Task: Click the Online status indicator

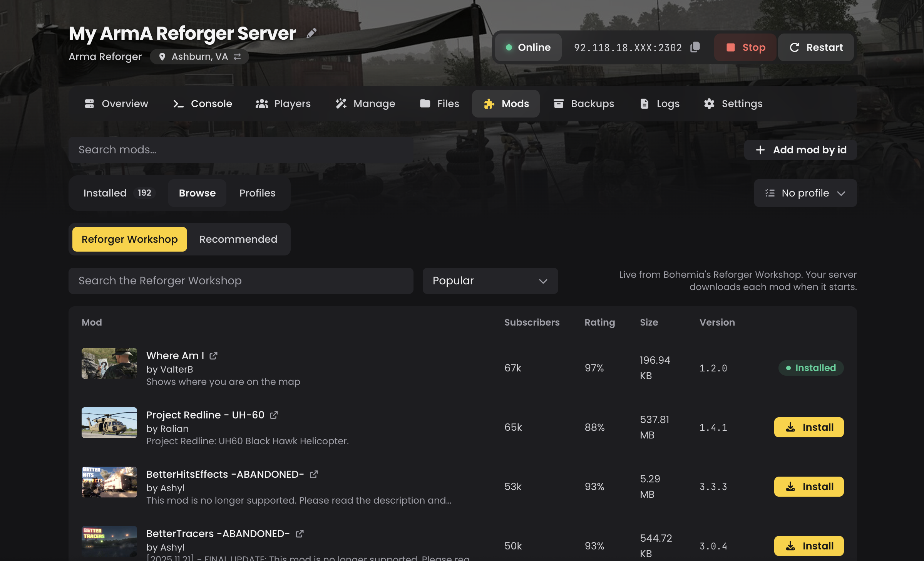Action: [528, 47]
